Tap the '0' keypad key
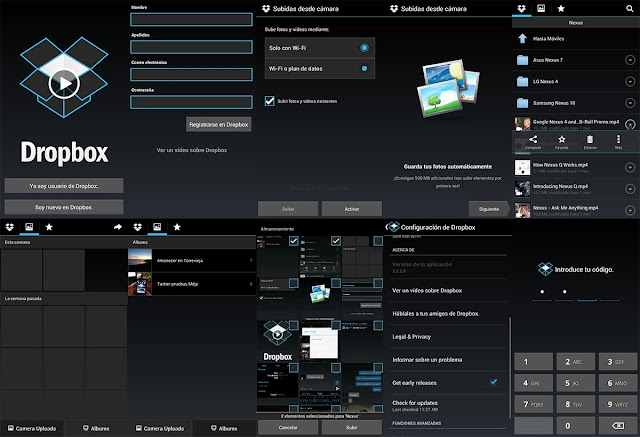The height and width of the screenshot is (437, 640). (x=574, y=426)
